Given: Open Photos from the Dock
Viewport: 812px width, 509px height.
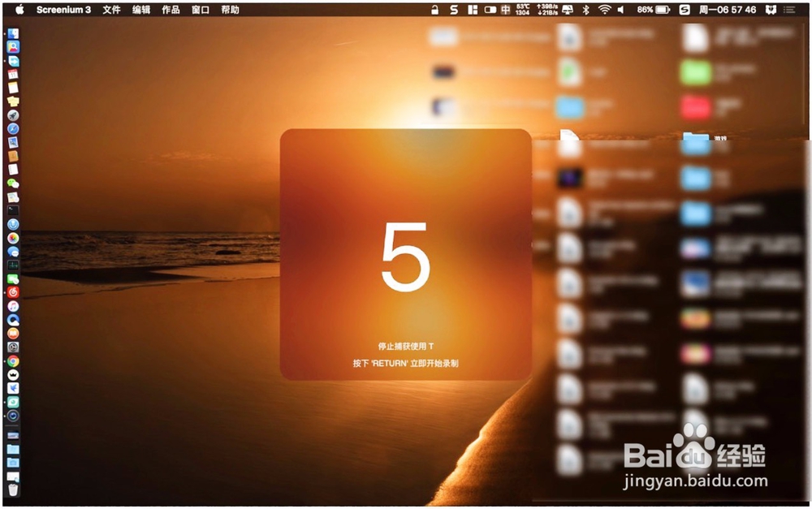Looking at the screenshot, I should coord(13,238).
